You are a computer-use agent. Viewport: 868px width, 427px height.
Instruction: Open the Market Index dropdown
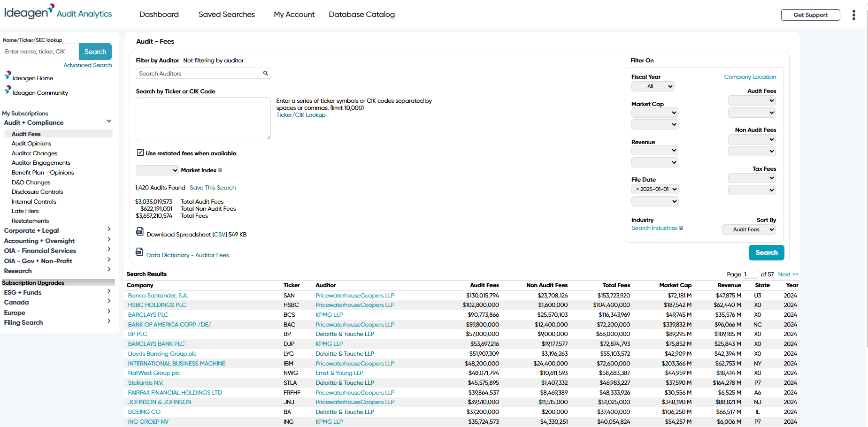click(157, 170)
